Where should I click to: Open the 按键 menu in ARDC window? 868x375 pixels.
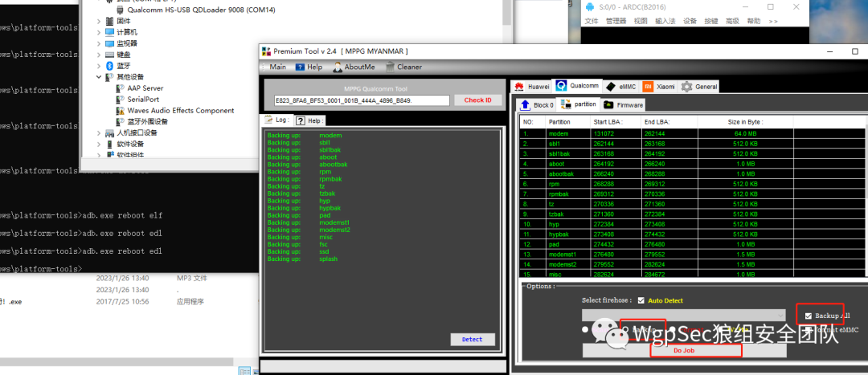click(x=710, y=21)
